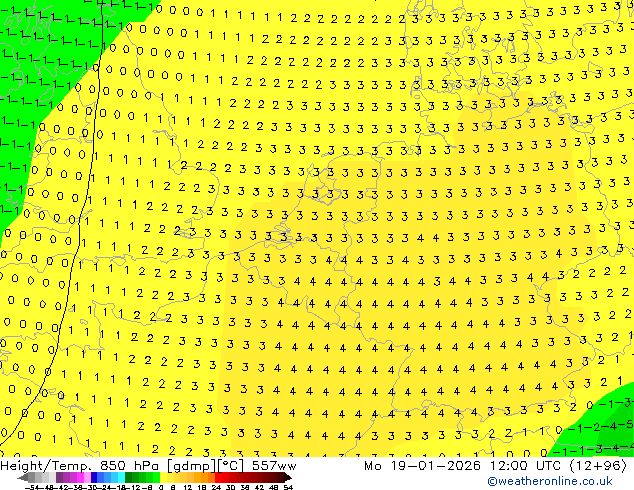This screenshot has height=490, width=634.
Task: Click the '24' label on the legend scale
Action: pos(216,488)
